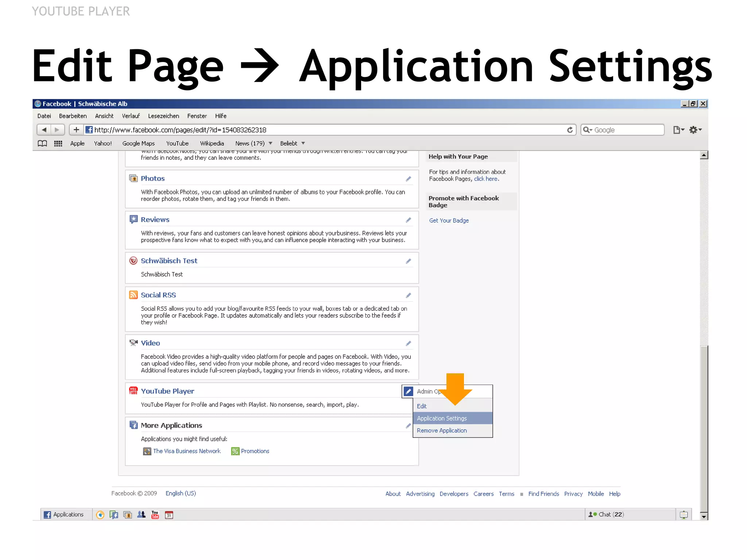Open the Google Maps bookmark
Viewport: 747px width, 560px height.
138,143
